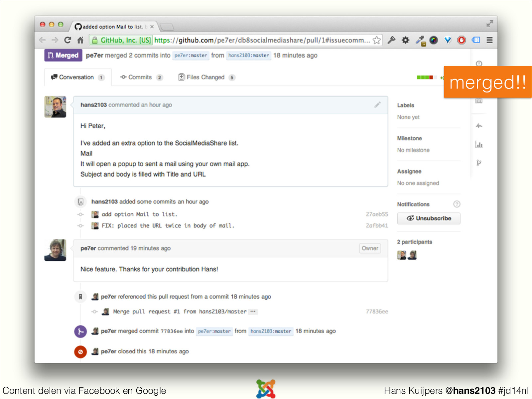Open the blue V extension icon
Viewport: 532px width, 399px height.
tap(448, 40)
